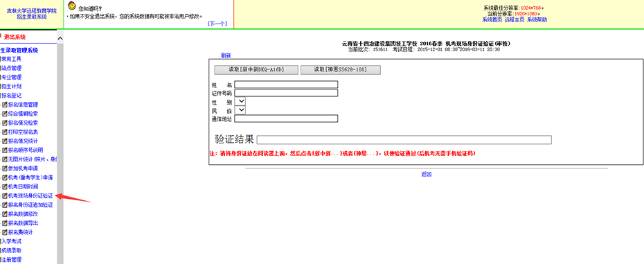Click the sidebar vertical scrollbar track
Screen dimensions: 644x264
pyautogui.click(x=60, y=153)
